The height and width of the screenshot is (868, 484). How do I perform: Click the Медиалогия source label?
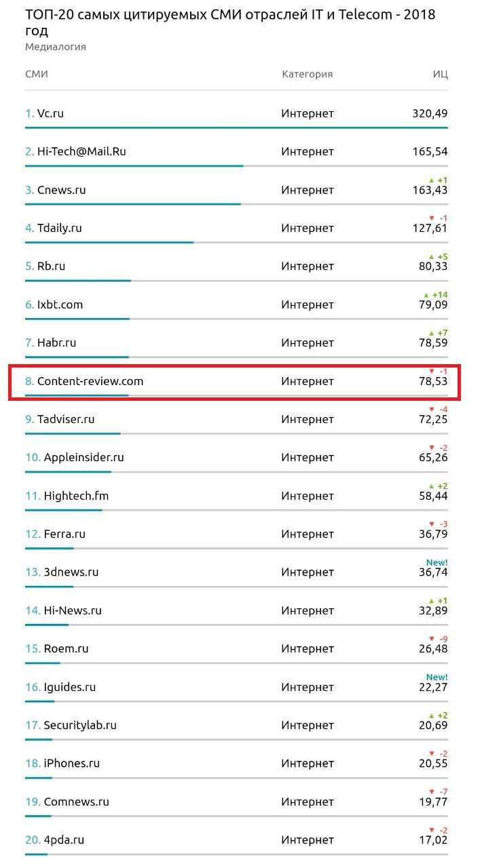[x=56, y=47]
